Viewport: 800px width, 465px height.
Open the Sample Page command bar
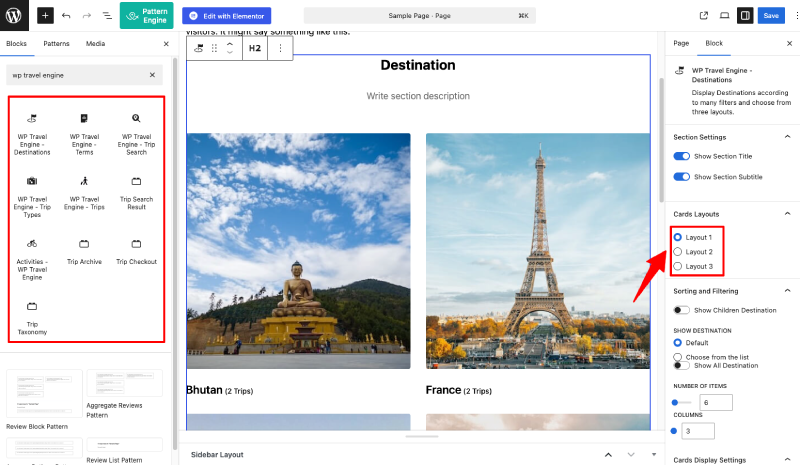(419, 16)
